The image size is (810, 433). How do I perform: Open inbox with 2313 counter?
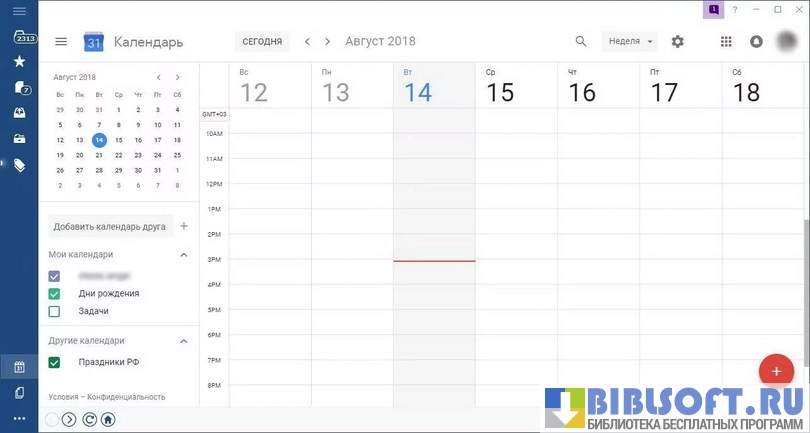click(x=19, y=37)
